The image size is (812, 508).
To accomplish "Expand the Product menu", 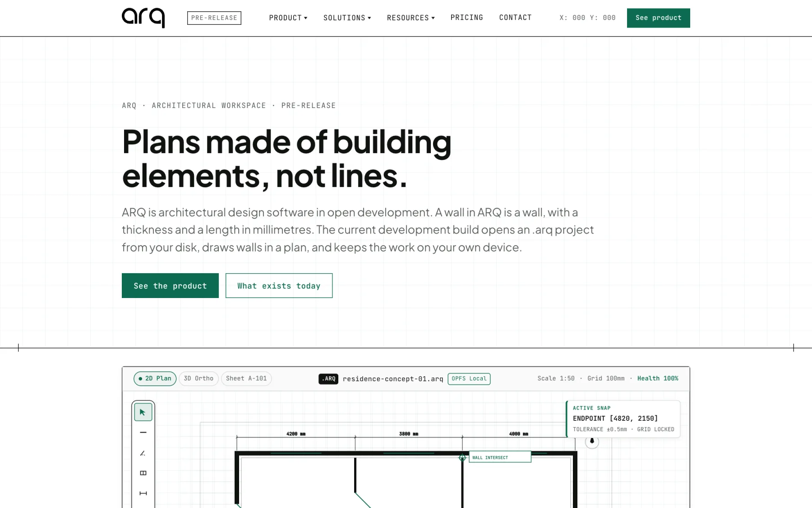I will pyautogui.click(x=288, y=18).
